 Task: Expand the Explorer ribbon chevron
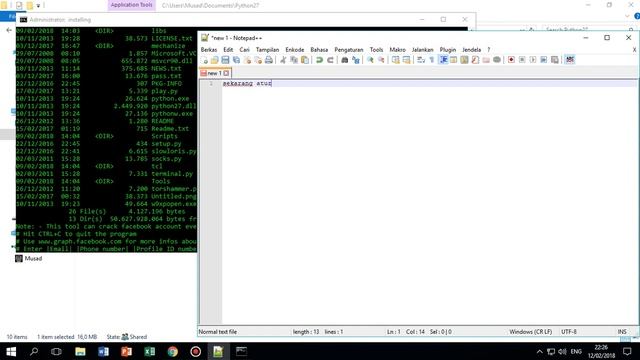627,16
